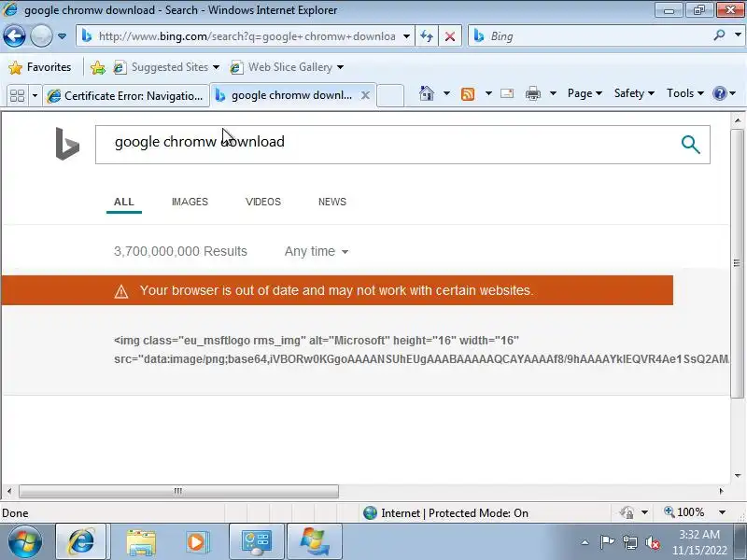The width and height of the screenshot is (747, 560).
Task: Click the Refresh page icon
Action: (x=427, y=36)
